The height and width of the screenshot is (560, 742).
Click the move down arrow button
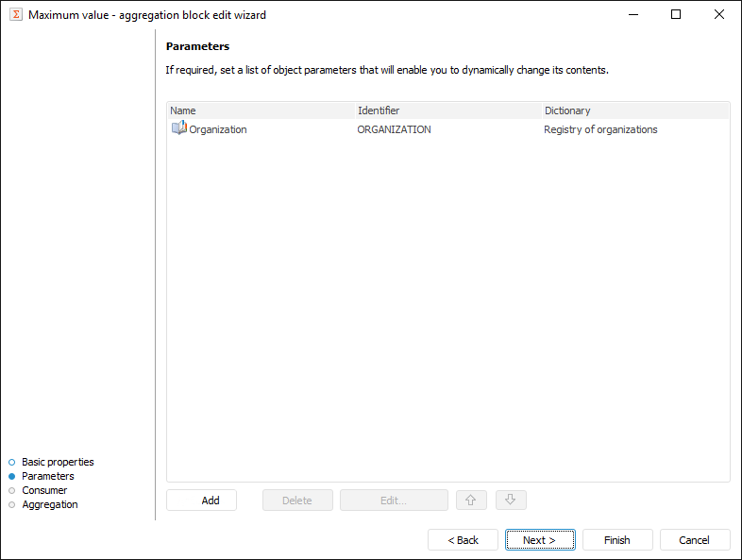510,501
